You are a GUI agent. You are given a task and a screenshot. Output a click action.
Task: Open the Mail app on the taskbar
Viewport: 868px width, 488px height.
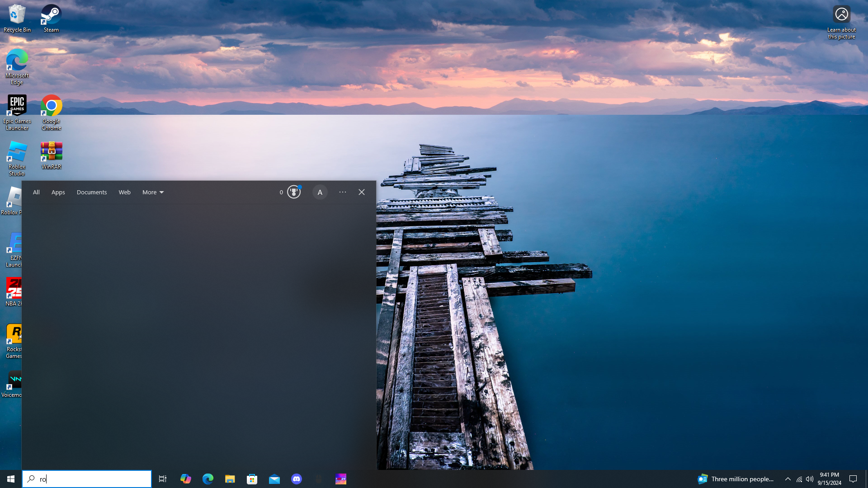tap(274, 479)
